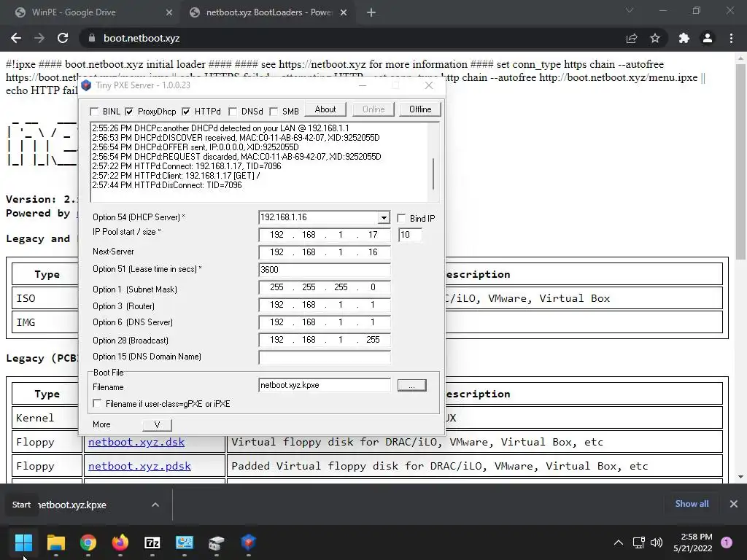The image size is (747, 560).
Task: Click Tiny PXE Server title bar icon
Action: pyautogui.click(x=86, y=85)
